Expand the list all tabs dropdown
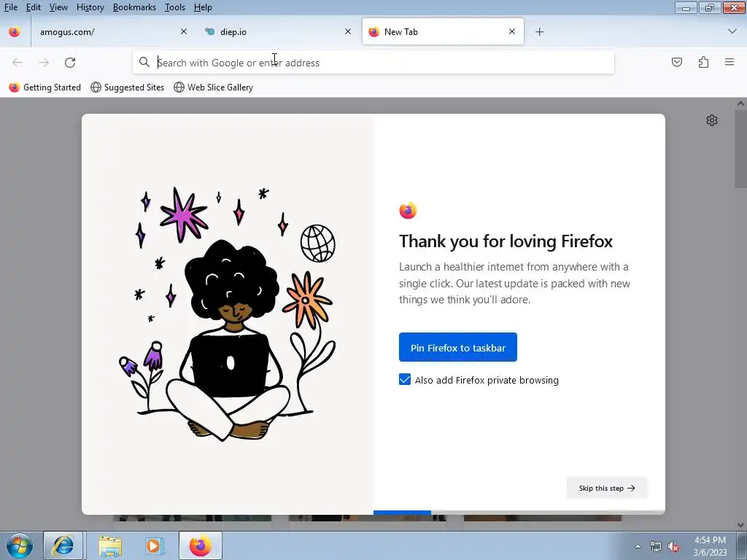Viewport: 747px width, 560px height. (732, 31)
